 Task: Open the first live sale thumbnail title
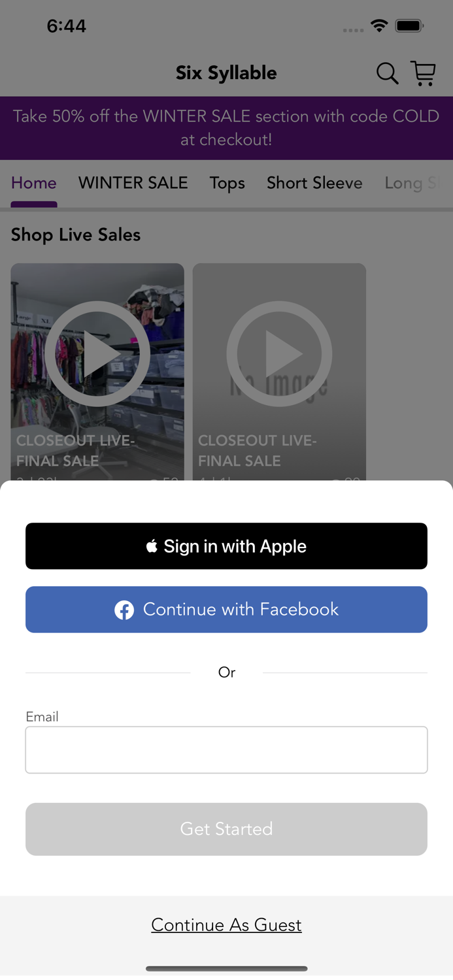[76, 451]
